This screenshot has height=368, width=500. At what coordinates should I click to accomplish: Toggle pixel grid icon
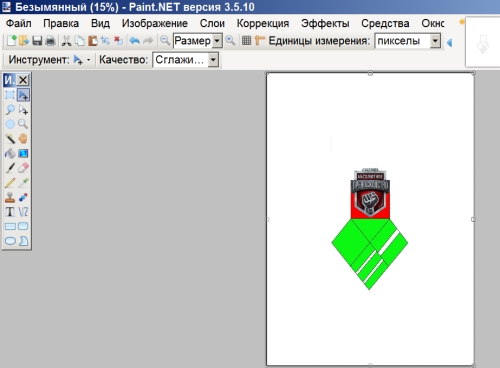click(x=246, y=41)
